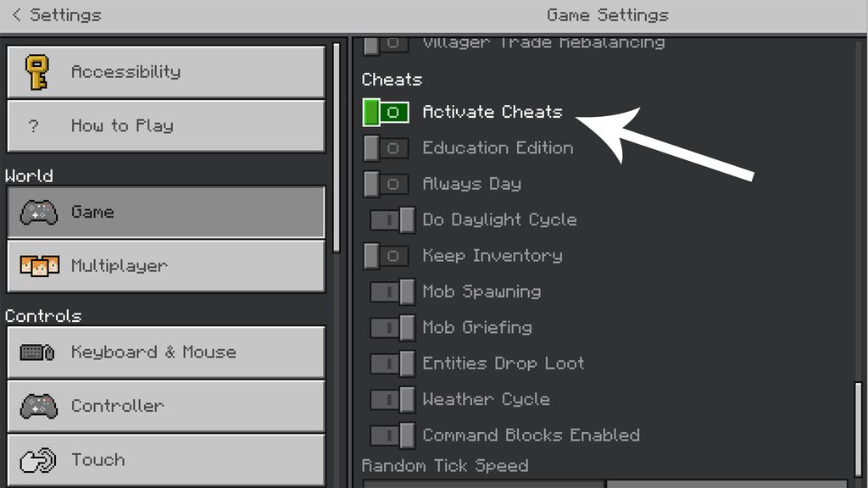Select the Touch controls section
Screen dimensions: 868x488
pos(166,460)
